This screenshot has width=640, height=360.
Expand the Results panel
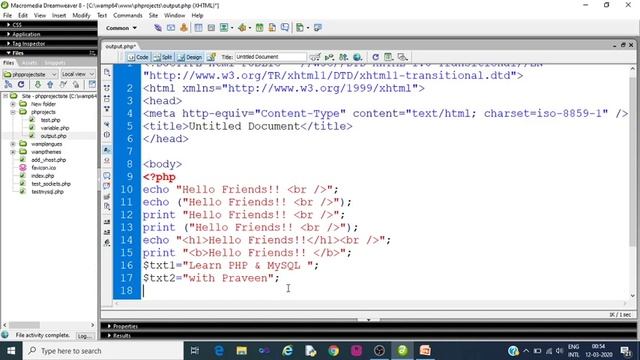click(x=119, y=336)
